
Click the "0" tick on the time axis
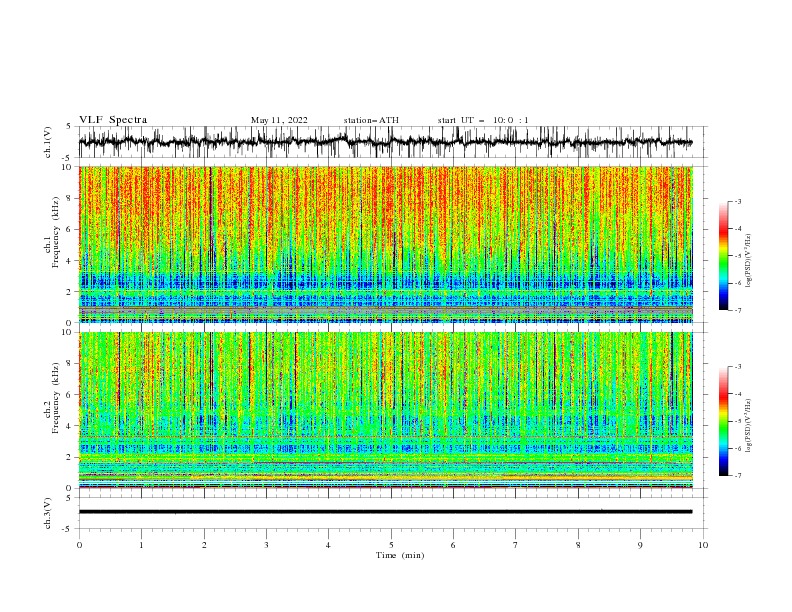coord(79,545)
